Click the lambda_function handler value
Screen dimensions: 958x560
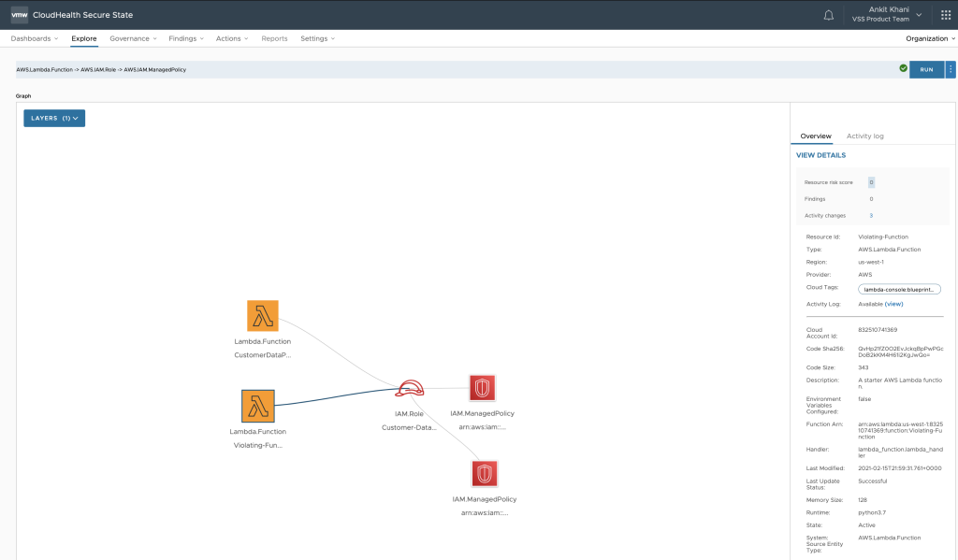(x=900, y=452)
